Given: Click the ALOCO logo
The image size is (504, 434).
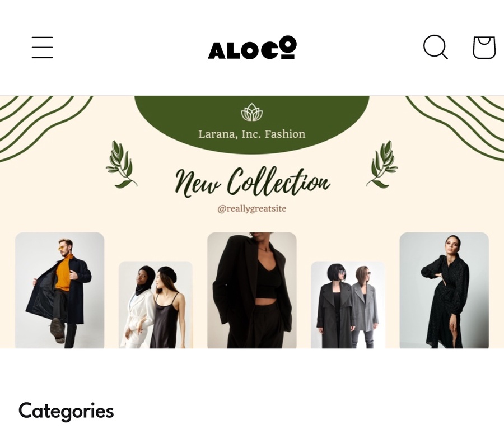Looking at the screenshot, I should 252,48.
